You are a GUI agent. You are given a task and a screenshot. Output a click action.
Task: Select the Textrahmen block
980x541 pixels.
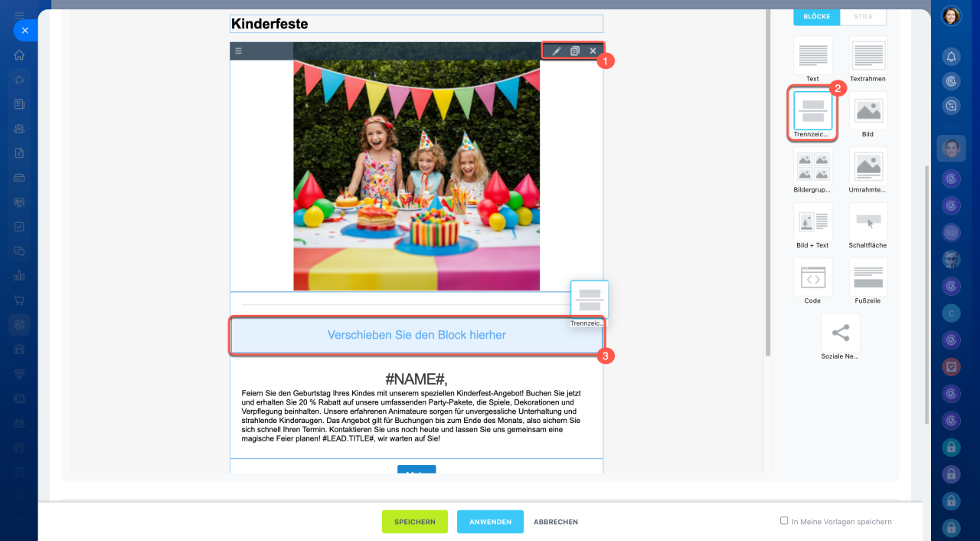(x=867, y=60)
